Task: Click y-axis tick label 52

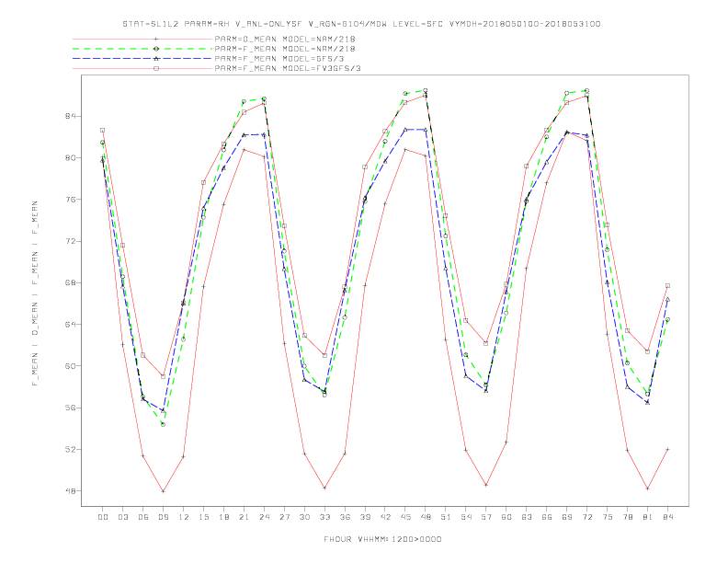Action: (x=70, y=449)
